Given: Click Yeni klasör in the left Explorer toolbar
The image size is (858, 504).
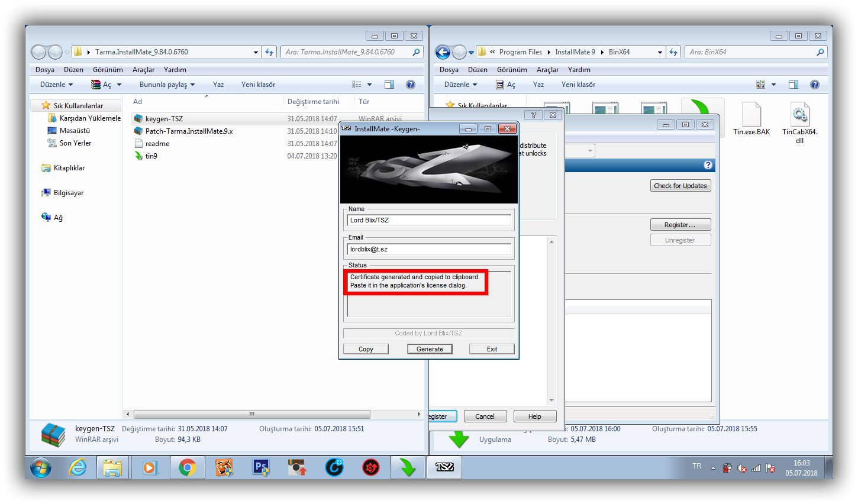Looking at the screenshot, I should tap(259, 85).
